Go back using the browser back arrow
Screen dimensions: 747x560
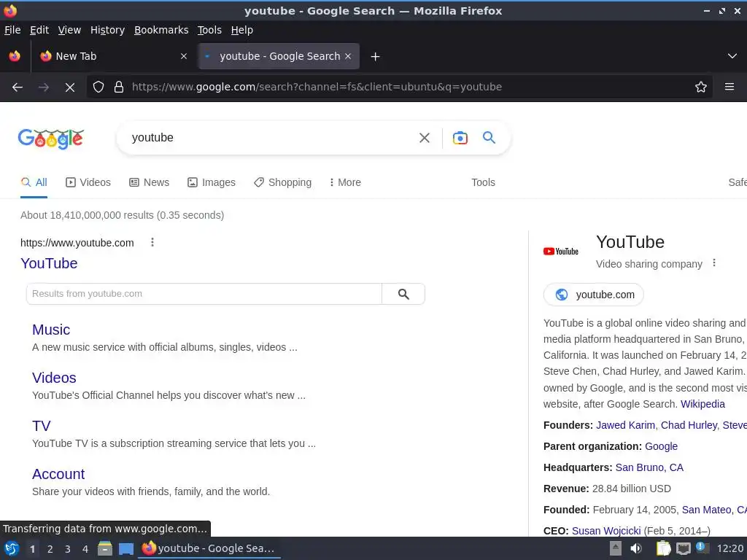click(x=18, y=87)
